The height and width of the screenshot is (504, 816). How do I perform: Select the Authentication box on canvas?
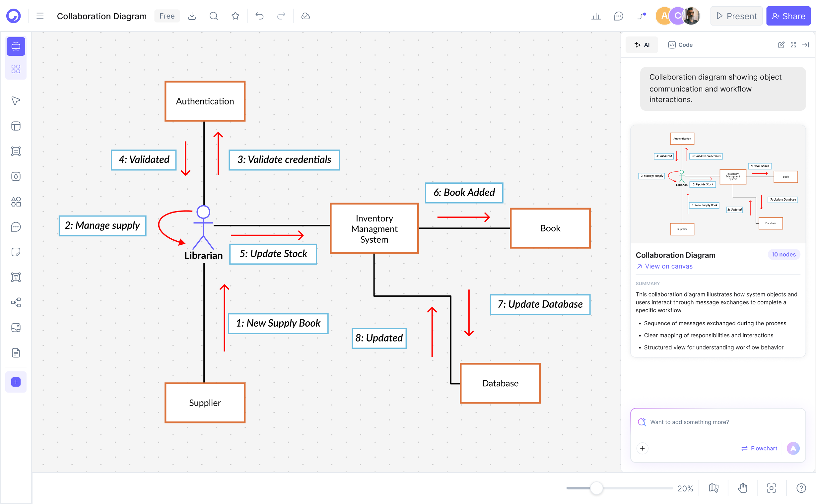tap(205, 101)
